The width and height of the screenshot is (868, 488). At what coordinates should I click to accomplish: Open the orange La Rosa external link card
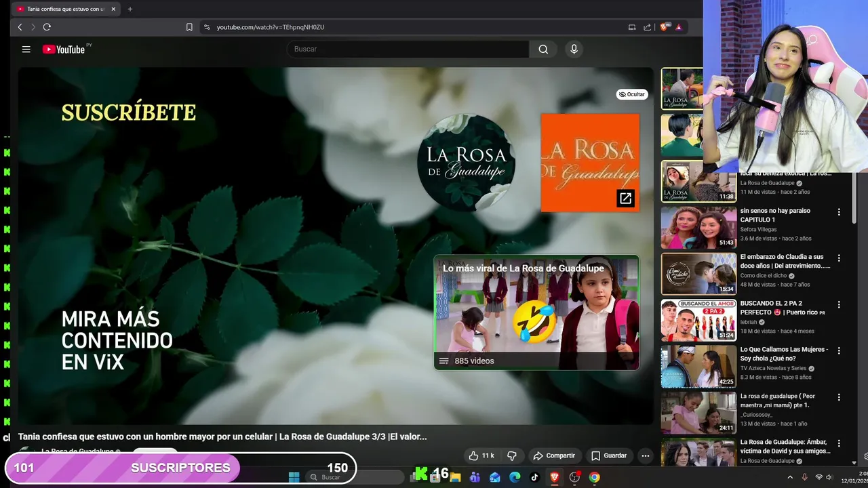coord(590,163)
